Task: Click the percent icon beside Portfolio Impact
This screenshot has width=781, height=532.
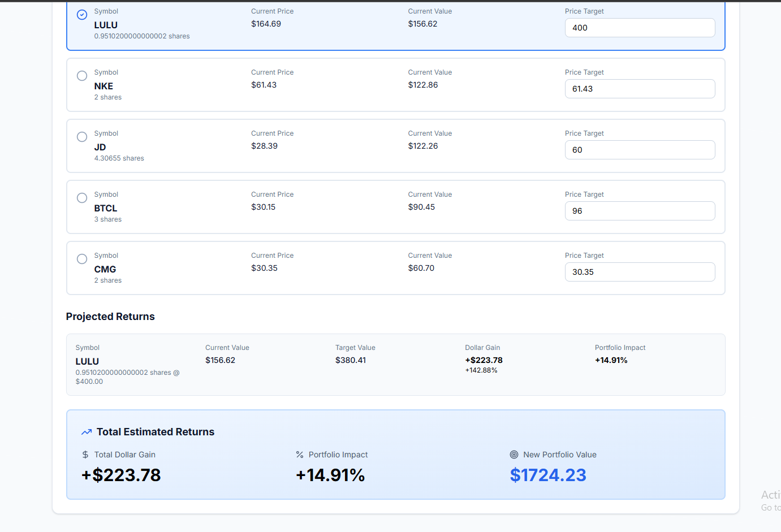Action: [x=298, y=454]
